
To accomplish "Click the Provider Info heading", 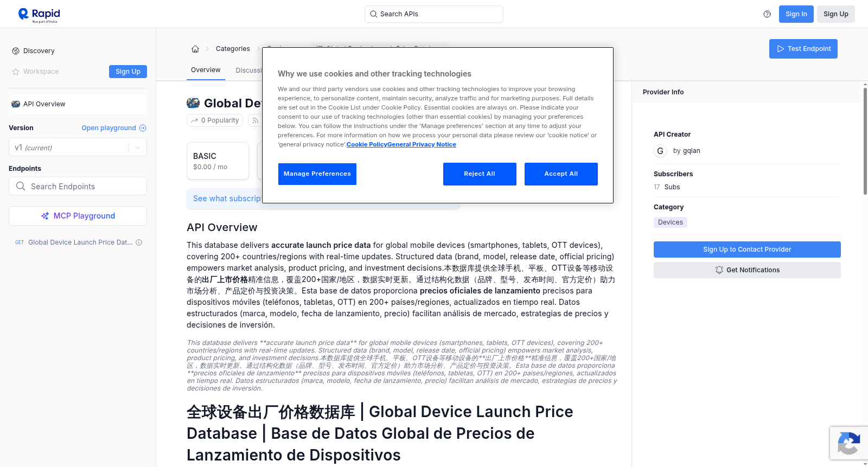I will pos(663,92).
